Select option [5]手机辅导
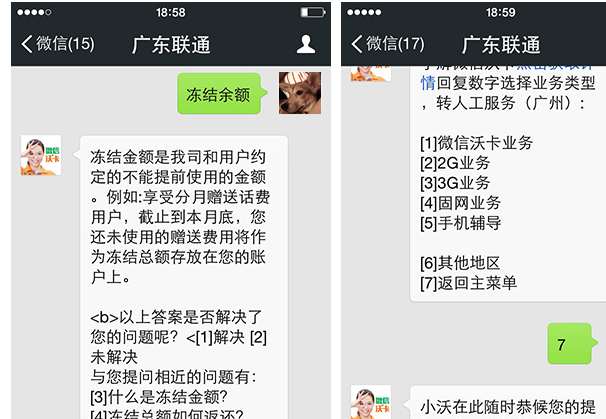 pyautogui.click(x=461, y=223)
